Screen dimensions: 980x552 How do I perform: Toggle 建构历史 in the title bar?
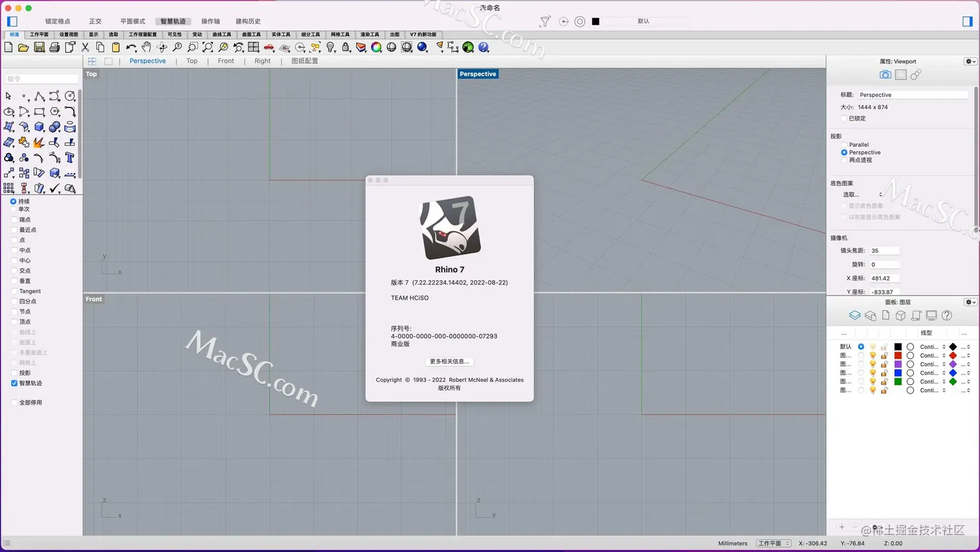[248, 21]
